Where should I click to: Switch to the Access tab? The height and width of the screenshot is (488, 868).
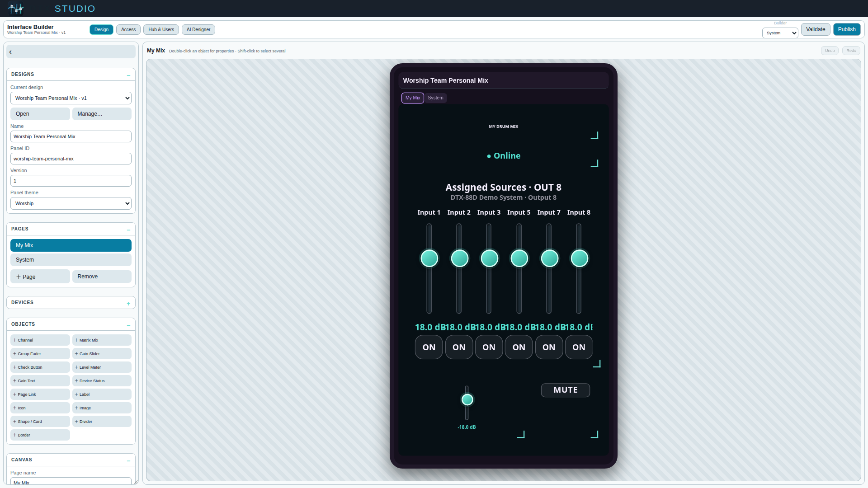click(x=128, y=30)
